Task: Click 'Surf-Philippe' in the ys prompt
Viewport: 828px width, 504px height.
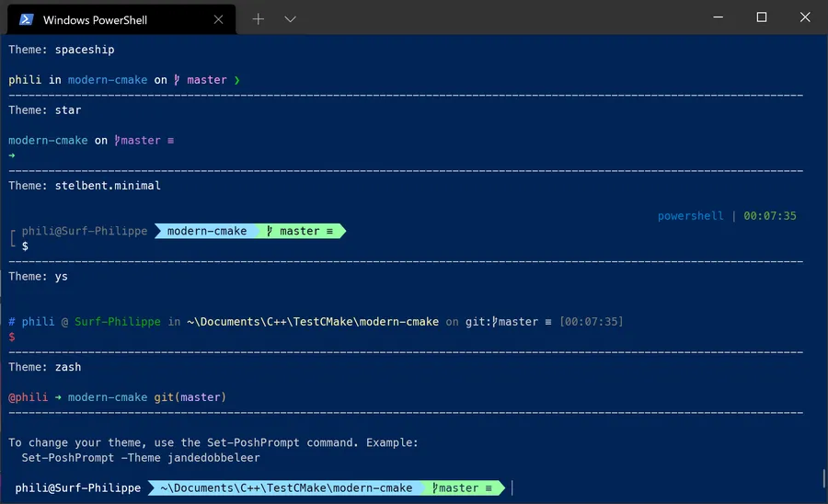Action: coord(117,322)
